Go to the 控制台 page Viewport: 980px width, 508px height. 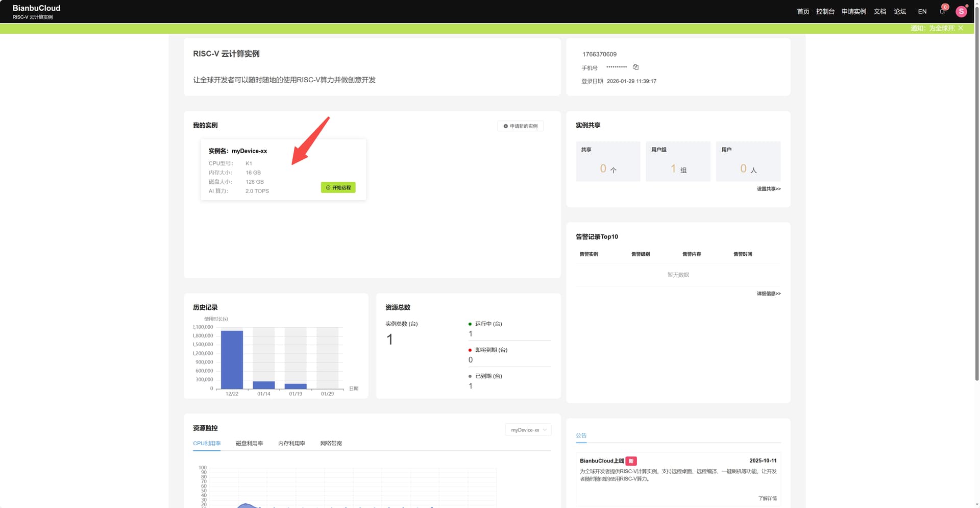pos(825,11)
